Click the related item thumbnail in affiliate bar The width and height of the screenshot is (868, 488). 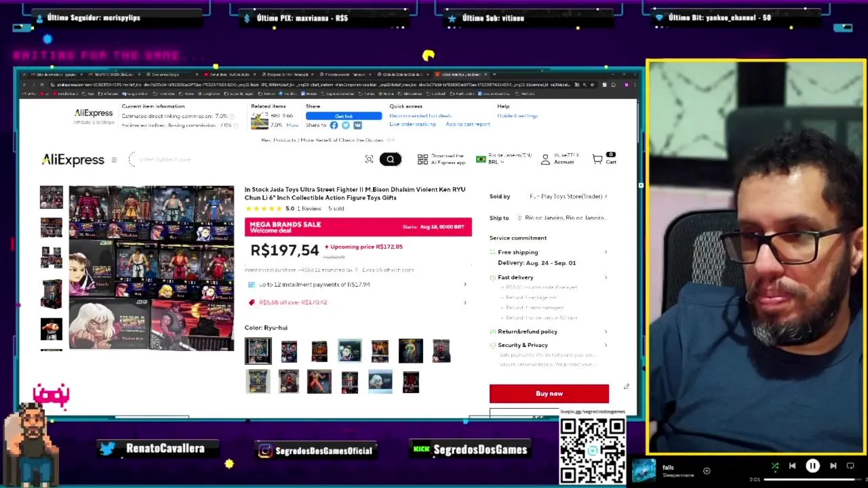pyautogui.click(x=260, y=121)
